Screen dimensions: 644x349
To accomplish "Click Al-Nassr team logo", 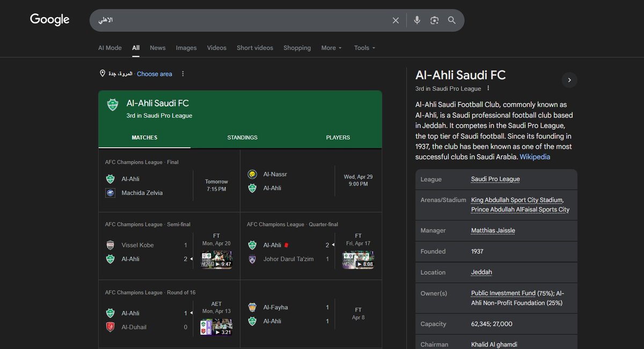I will (252, 174).
